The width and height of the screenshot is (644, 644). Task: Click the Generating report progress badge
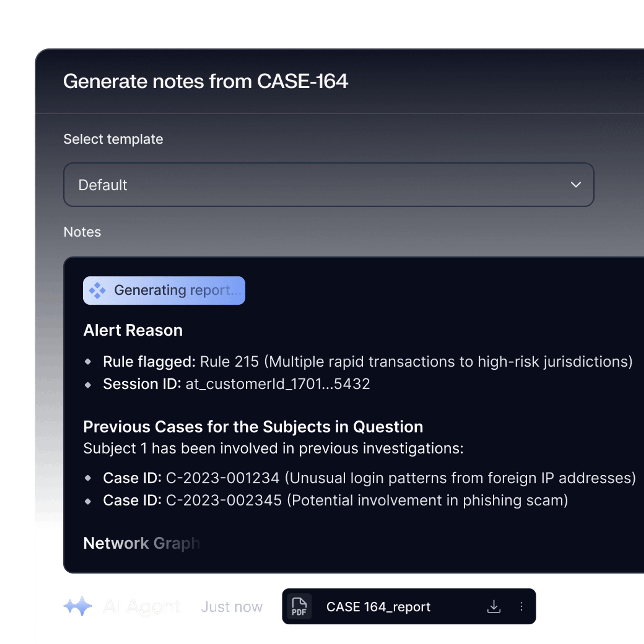pyautogui.click(x=164, y=290)
